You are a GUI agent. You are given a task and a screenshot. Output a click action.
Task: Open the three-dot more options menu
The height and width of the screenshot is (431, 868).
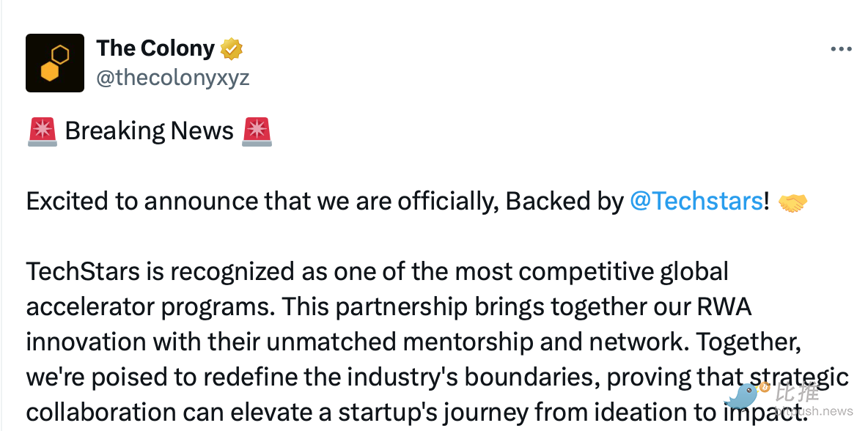(841, 49)
